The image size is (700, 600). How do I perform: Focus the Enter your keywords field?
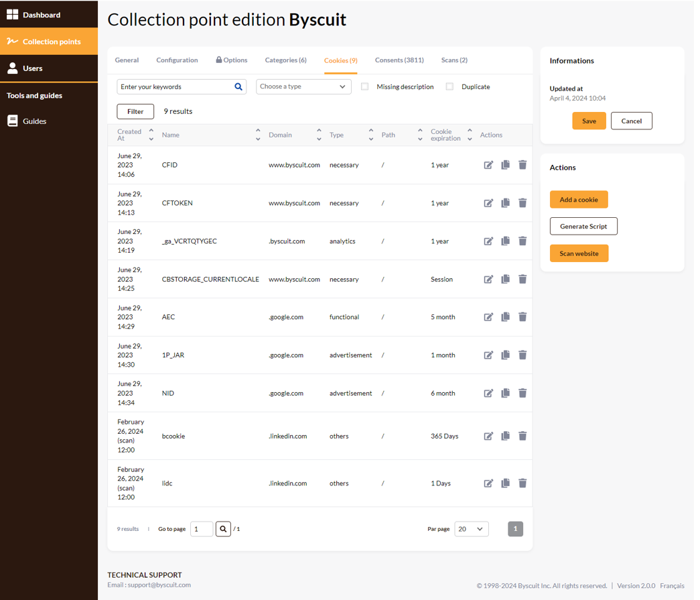[182, 86]
